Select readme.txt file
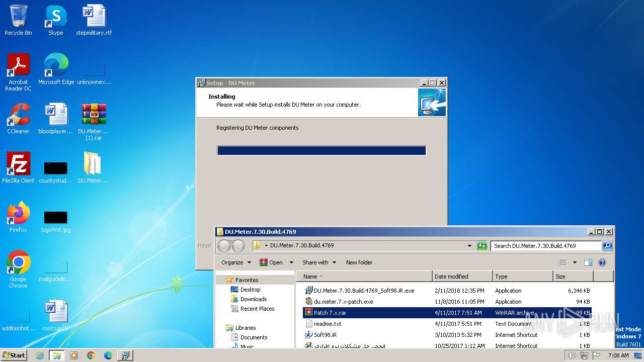Image resolution: width=644 pixels, height=362 pixels. (447, 324)
